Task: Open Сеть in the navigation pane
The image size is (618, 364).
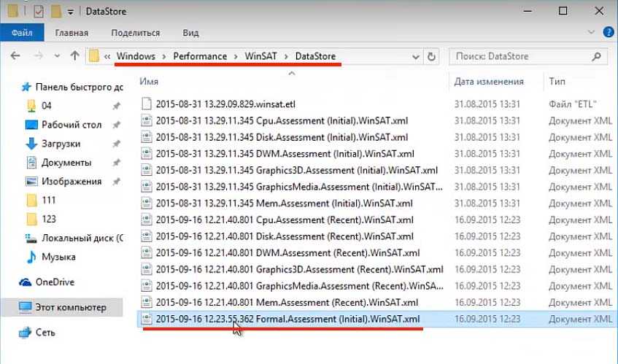Action: 46,332
